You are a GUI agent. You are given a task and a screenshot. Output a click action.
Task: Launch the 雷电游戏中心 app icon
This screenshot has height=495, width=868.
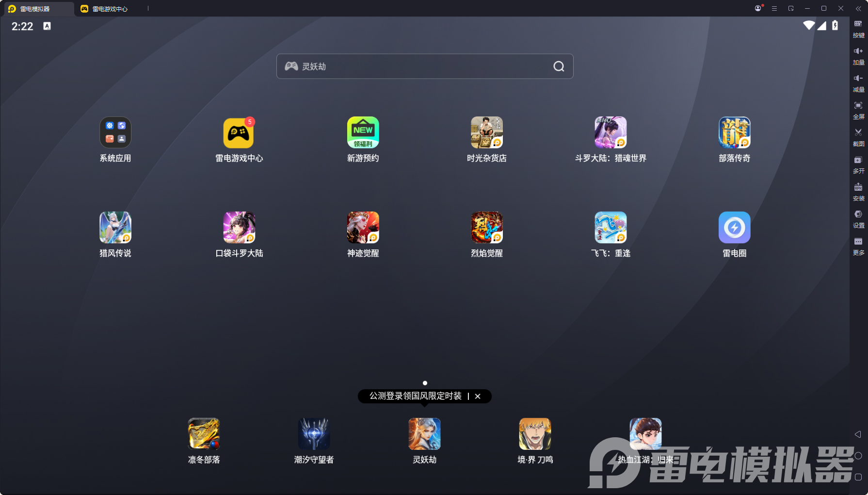pyautogui.click(x=239, y=132)
